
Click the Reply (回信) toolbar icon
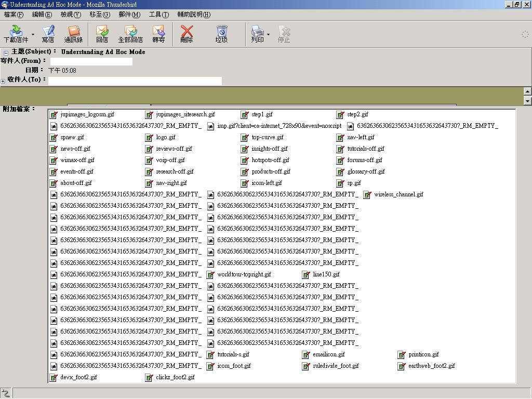tap(102, 32)
